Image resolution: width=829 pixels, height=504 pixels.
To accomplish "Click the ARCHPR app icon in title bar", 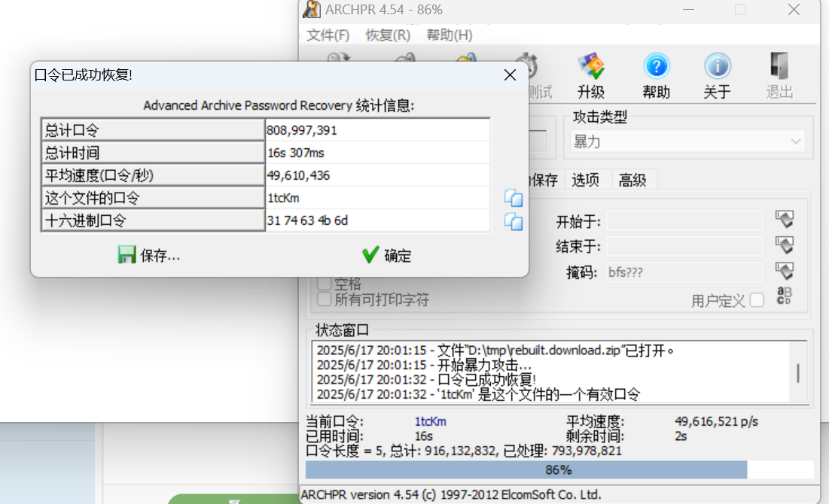I will (x=312, y=10).
